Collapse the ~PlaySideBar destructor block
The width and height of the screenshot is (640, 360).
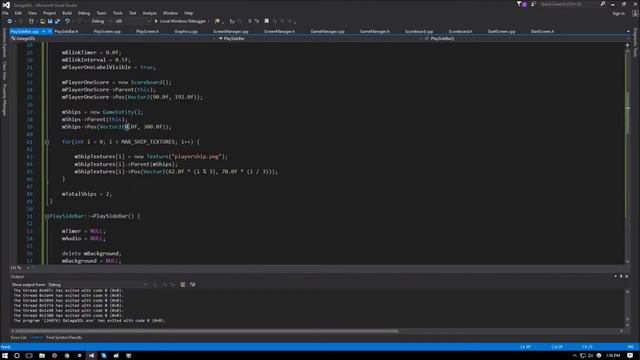tap(47, 216)
